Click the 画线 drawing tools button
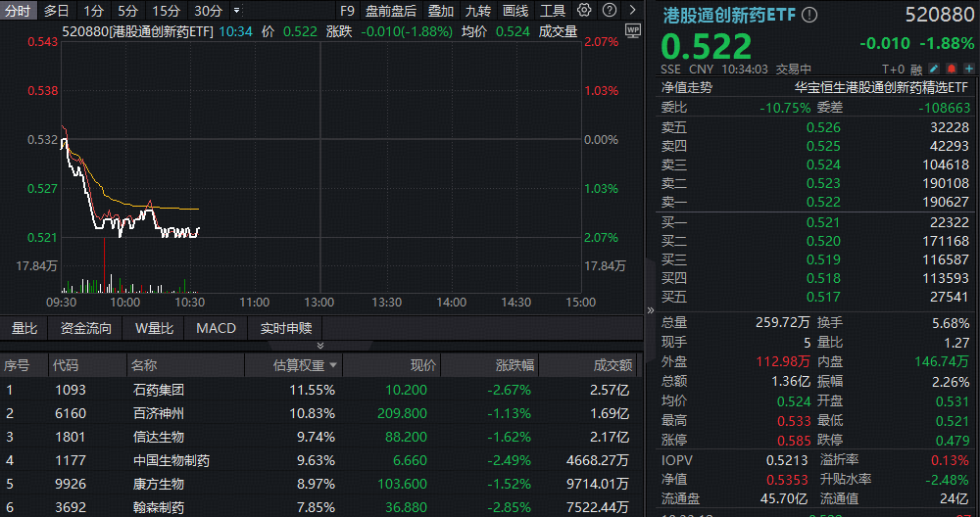This screenshot has height=517, width=980. (515, 11)
